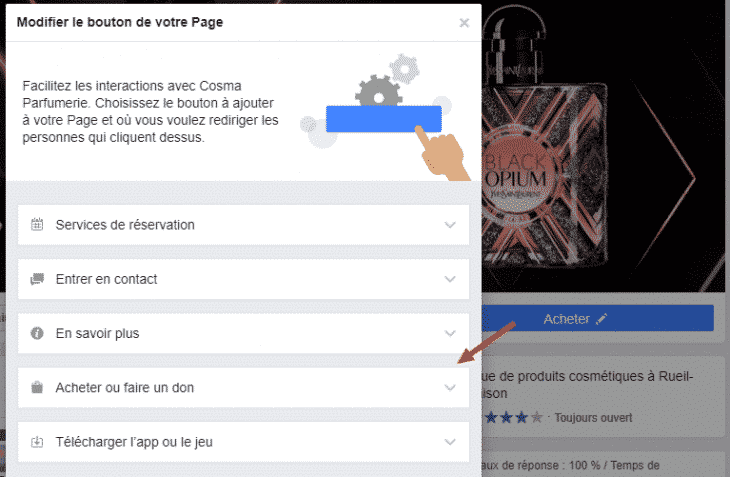
Task: Expand Services de réservation chevron
Action: point(450,225)
